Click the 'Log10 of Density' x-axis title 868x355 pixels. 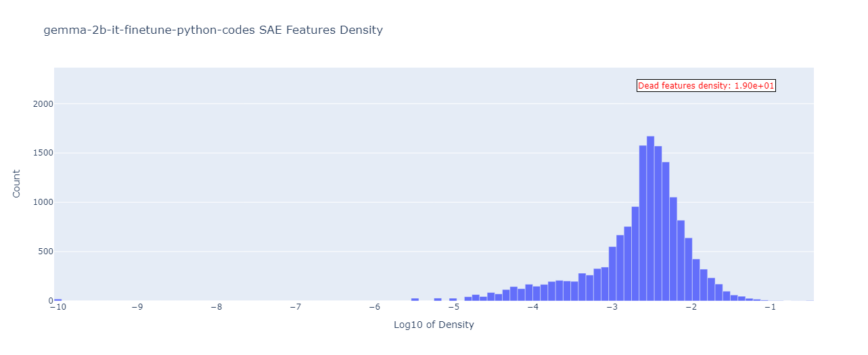434,325
